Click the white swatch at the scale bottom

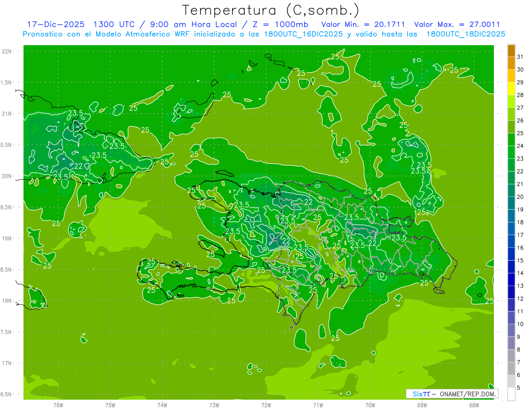pos(511,394)
